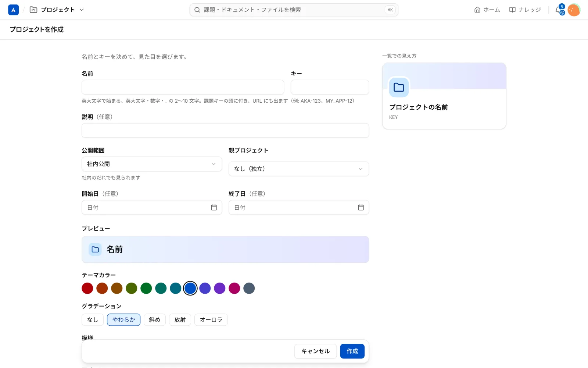Click the プロジェクトを作成 page heading
Screen dimensions: 588x368
point(37,29)
